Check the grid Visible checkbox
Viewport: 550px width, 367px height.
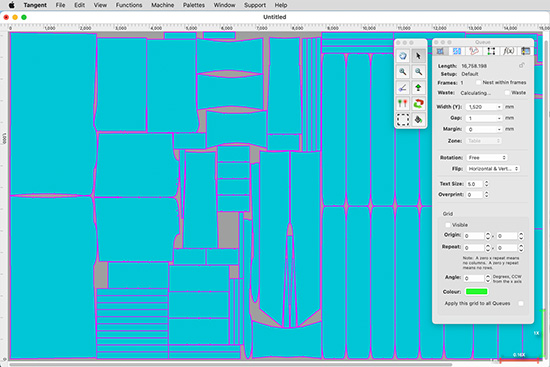(448, 225)
